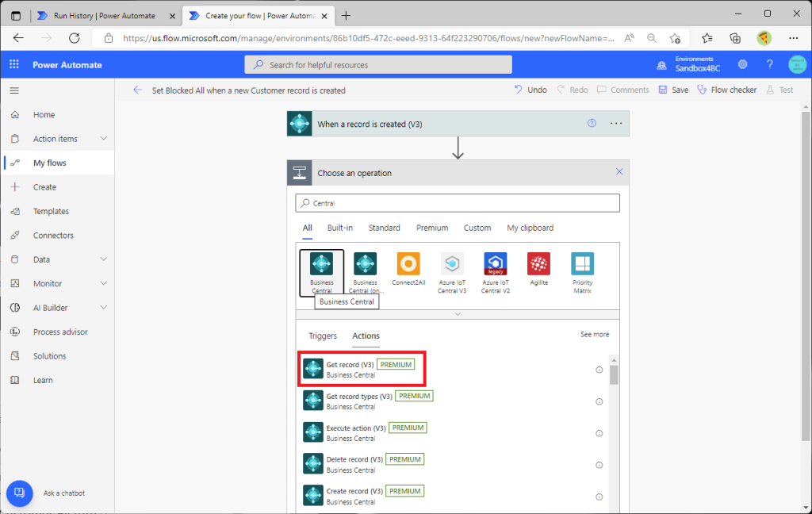Click the Search for helpful resources field
812x514 pixels.
click(378, 65)
